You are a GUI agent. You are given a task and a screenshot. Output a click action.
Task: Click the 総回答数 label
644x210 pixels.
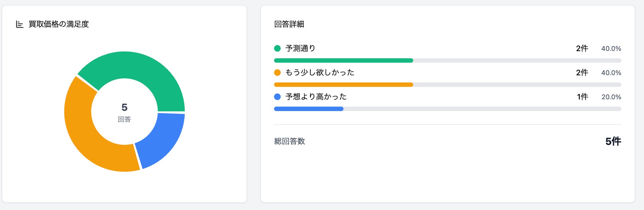pyautogui.click(x=290, y=141)
